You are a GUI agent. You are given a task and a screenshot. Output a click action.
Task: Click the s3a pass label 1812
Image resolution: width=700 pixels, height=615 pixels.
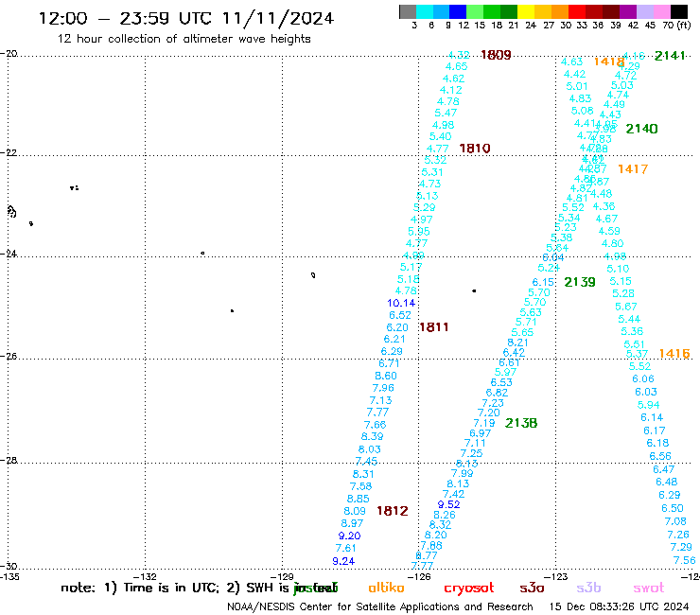(392, 511)
